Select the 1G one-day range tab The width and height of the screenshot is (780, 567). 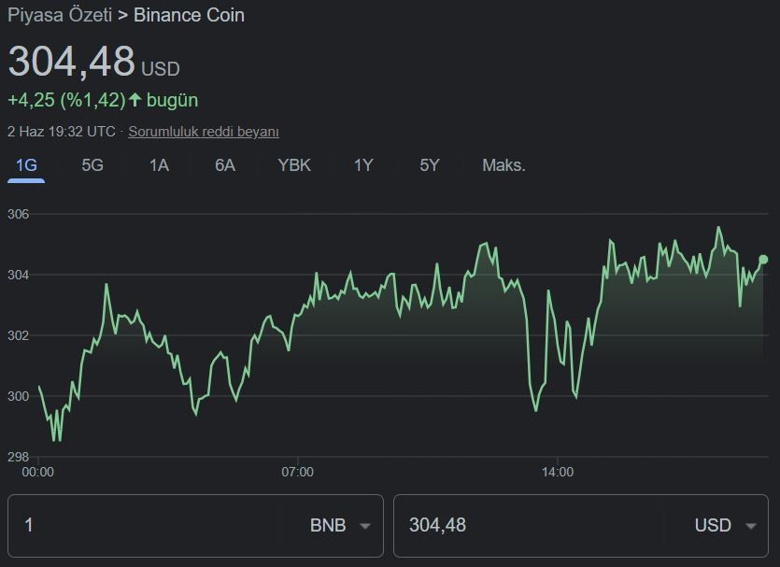(x=26, y=165)
